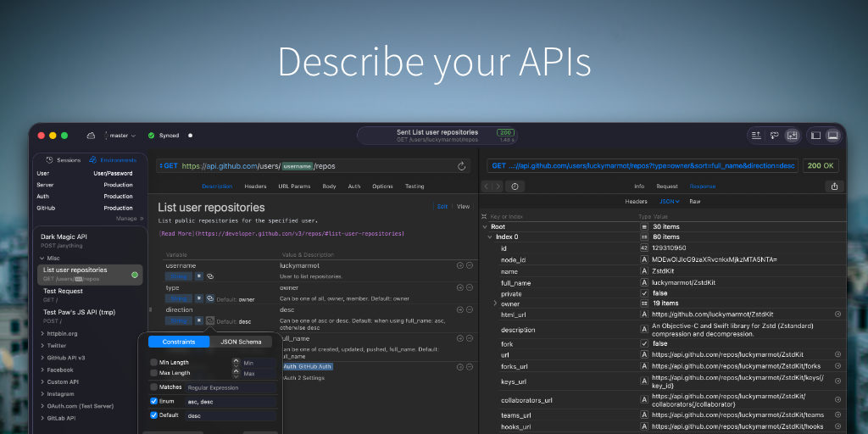Click the cloud sync icon in title bar
This screenshot has height=434, width=868.
[x=91, y=136]
